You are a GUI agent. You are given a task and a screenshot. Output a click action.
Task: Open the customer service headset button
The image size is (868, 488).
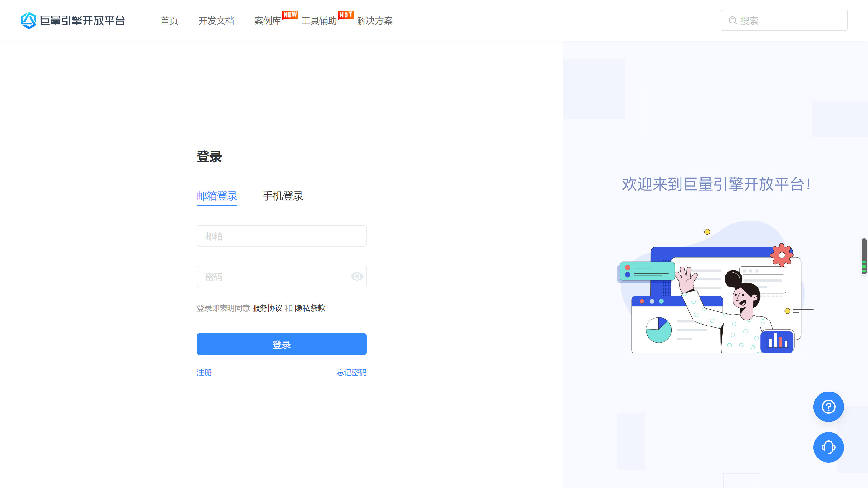tap(829, 448)
